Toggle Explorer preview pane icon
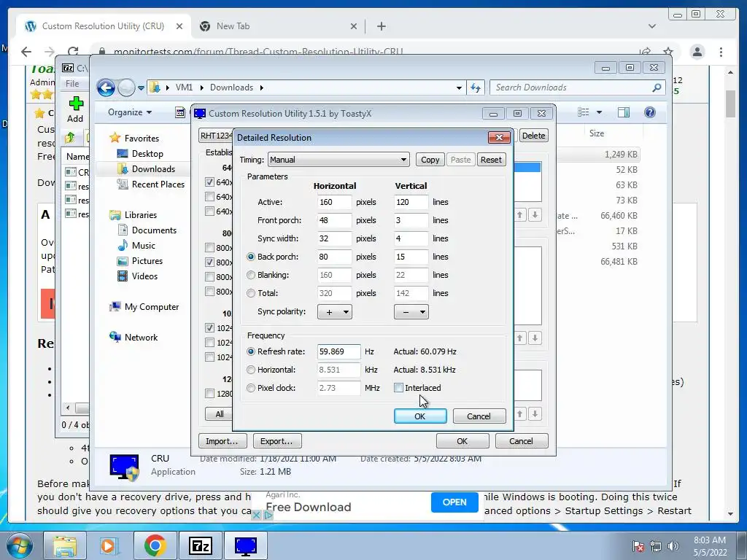This screenshot has height=560, width=747. pos(624,112)
